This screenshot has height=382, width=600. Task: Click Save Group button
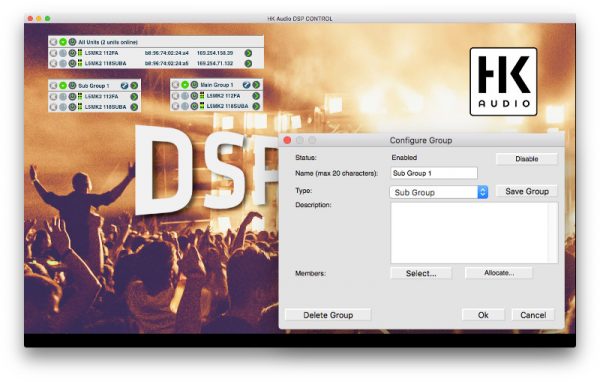(527, 191)
